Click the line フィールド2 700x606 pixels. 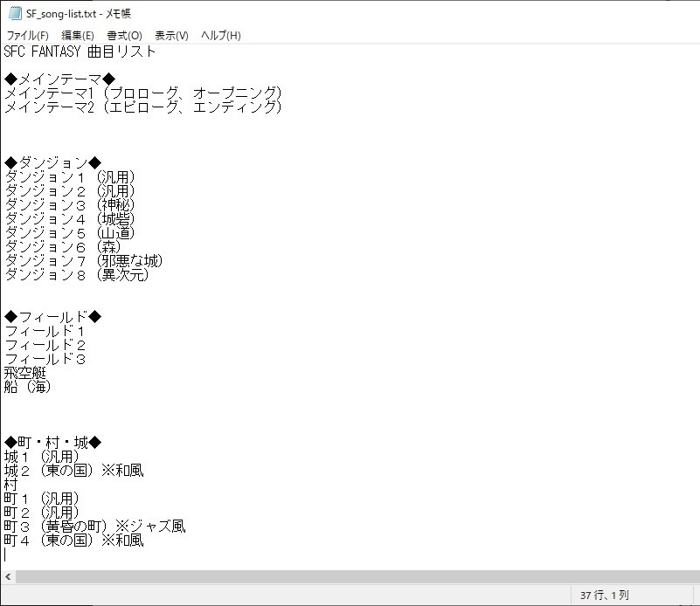(45, 345)
